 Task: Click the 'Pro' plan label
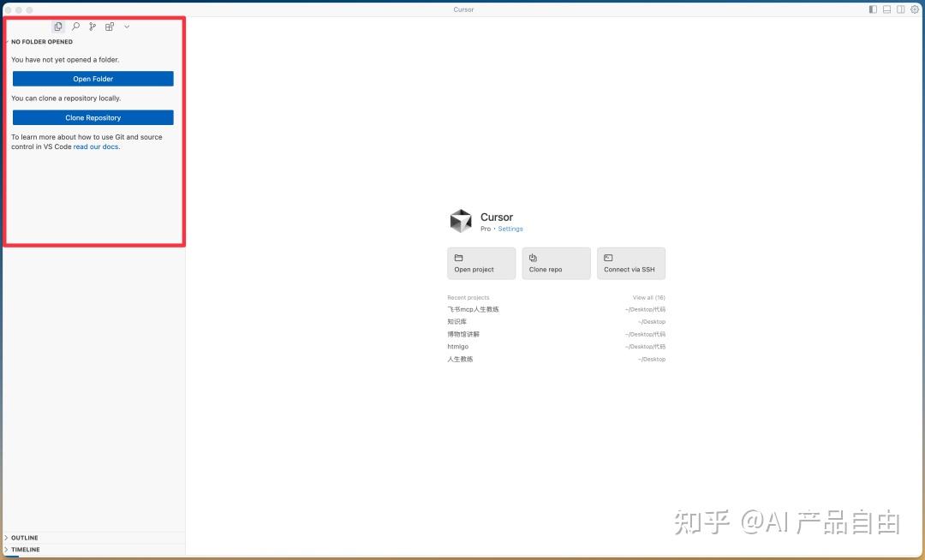coord(486,229)
